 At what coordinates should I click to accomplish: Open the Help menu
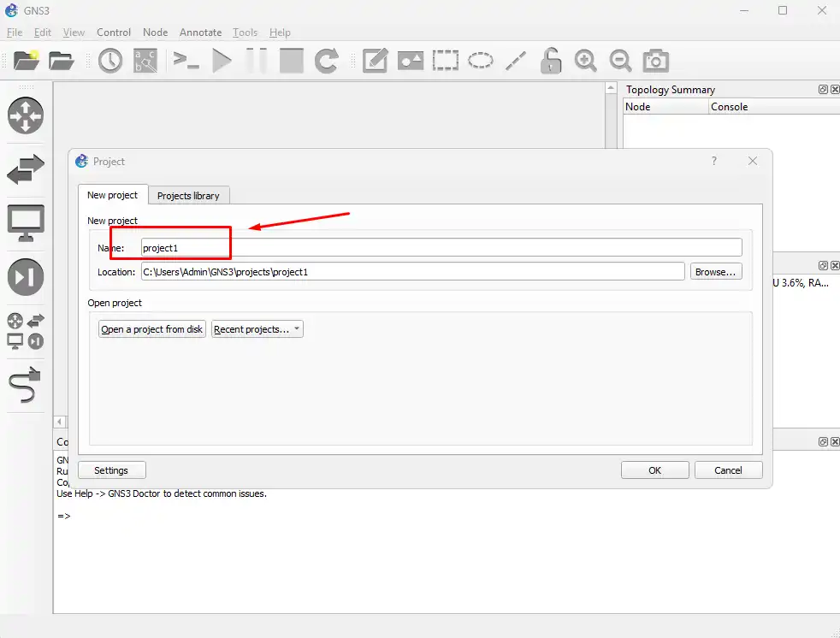280,32
